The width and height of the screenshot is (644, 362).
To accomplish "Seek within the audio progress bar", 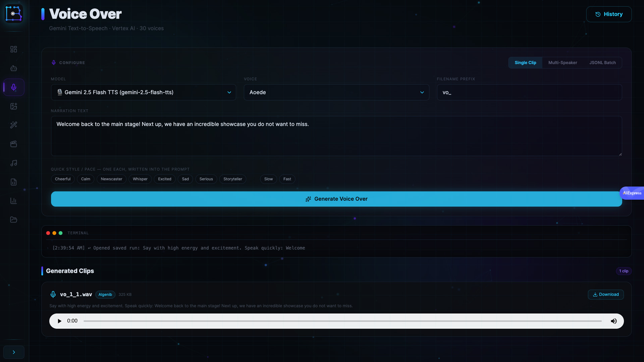I will click(342, 321).
